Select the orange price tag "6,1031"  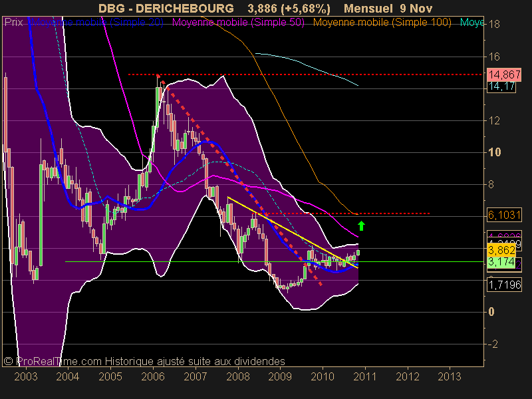[x=504, y=215]
